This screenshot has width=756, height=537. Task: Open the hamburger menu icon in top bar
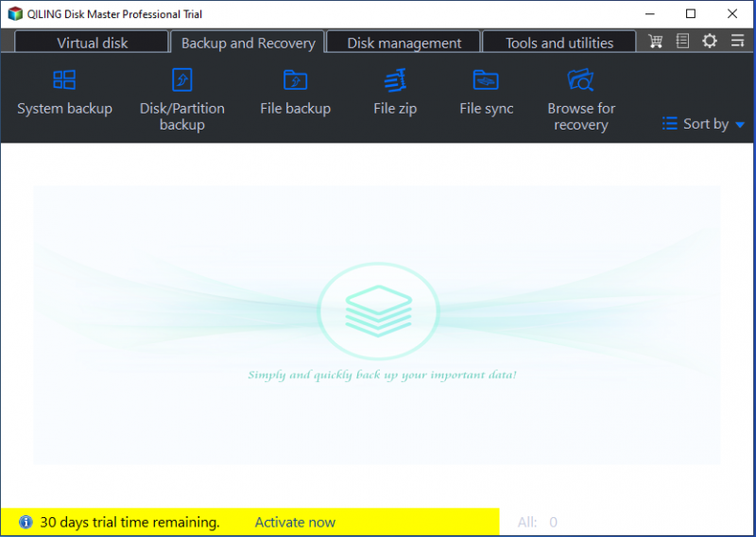coord(737,41)
